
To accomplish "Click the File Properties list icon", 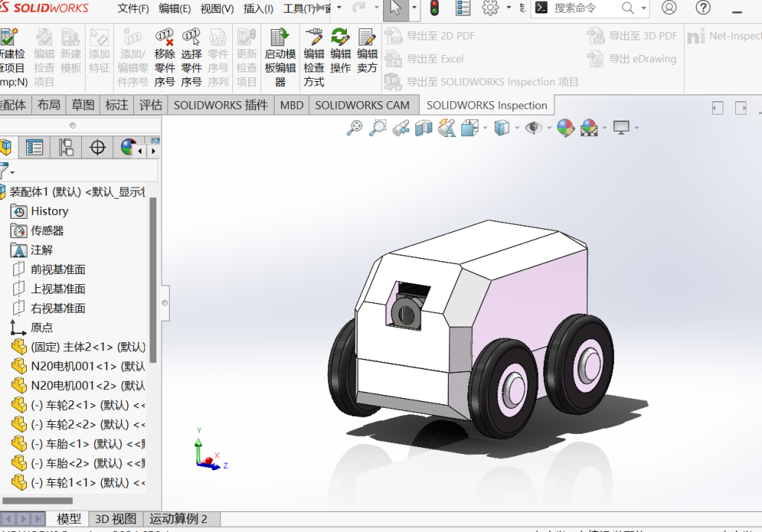I will click(463, 8).
